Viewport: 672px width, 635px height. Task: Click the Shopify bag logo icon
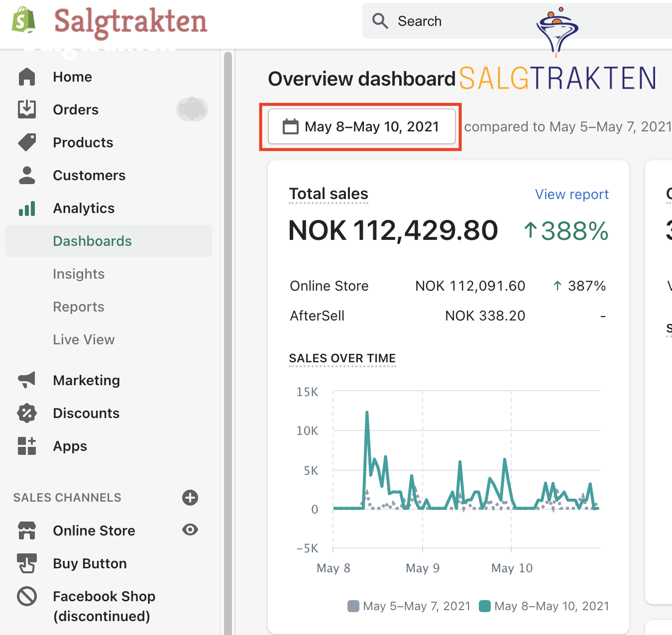click(23, 20)
